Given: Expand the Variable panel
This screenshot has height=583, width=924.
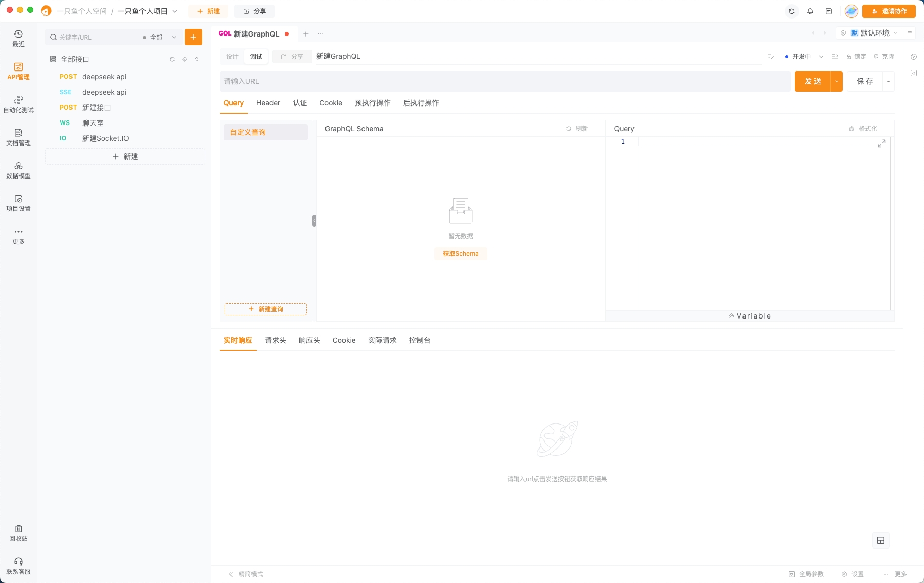Looking at the screenshot, I should (x=750, y=316).
